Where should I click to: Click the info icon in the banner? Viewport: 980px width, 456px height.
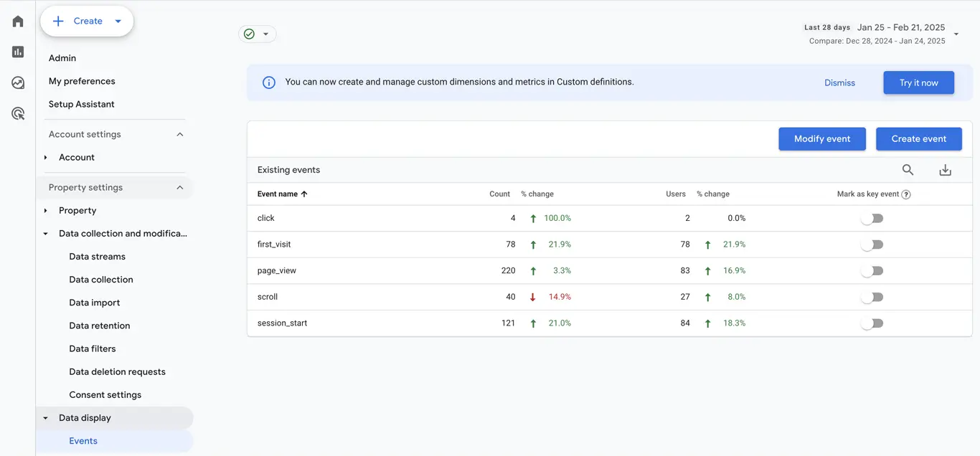[269, 82]
